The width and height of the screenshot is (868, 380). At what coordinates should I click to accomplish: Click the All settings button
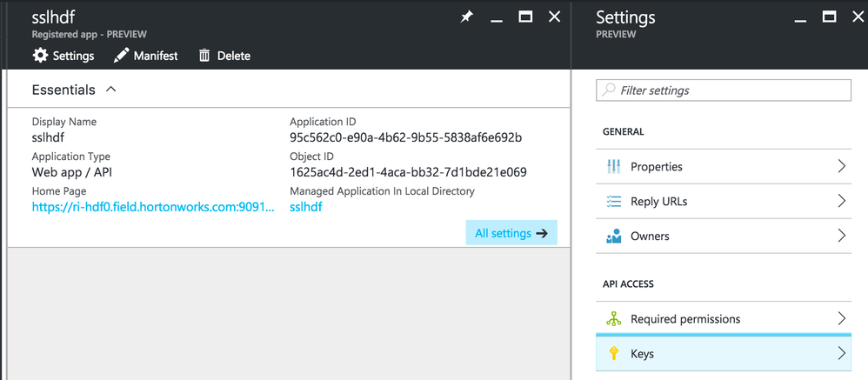(x=511, y=233)
